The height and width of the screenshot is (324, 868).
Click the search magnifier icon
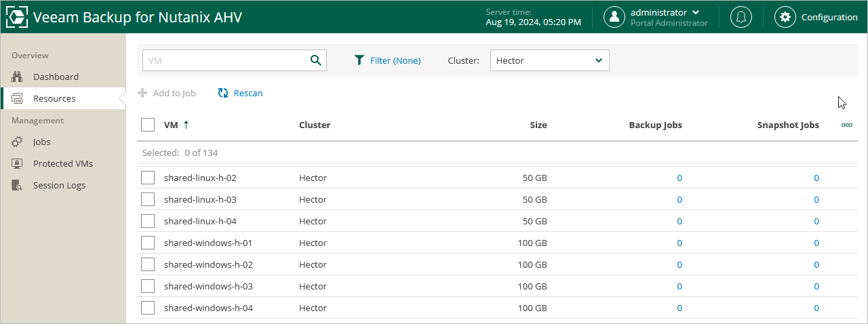tap(315, 60)
